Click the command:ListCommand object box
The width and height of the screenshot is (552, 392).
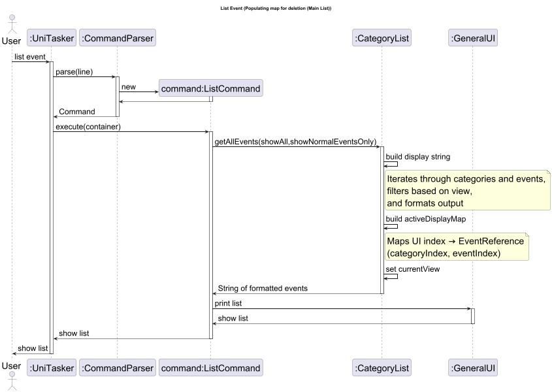click(210, 88)
